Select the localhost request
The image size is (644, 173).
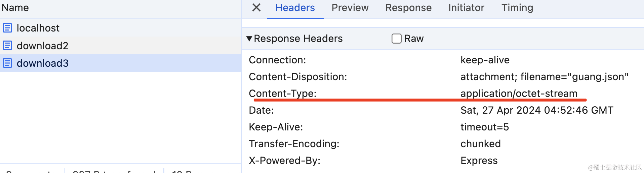(38, 28)
